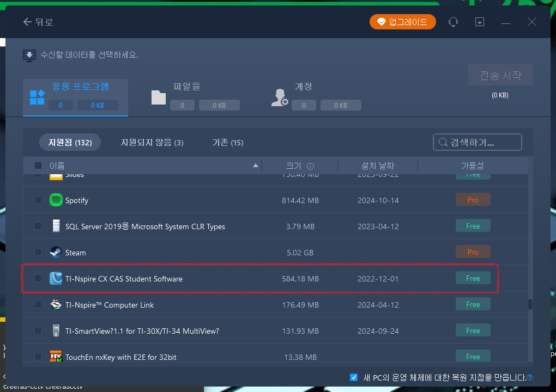
Task: Click the 검색하기 search field
Action: point(477,142)
